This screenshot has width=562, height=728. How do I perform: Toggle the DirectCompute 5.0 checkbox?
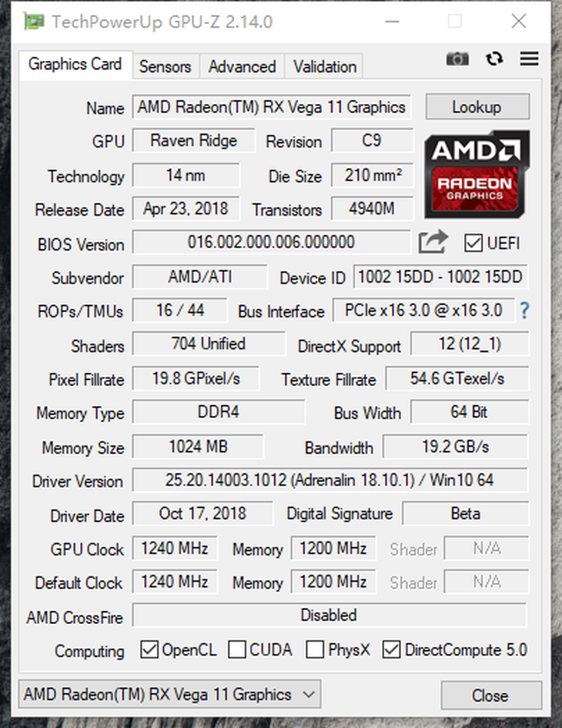pos(391,649)
